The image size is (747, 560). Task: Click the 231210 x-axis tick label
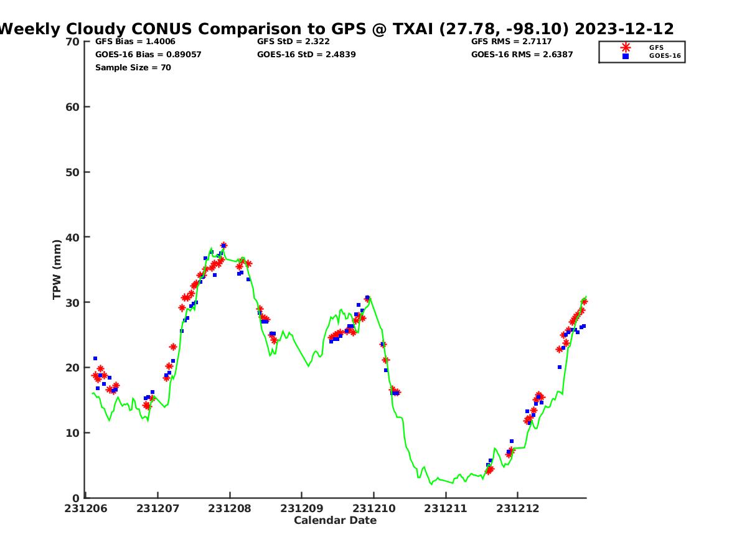(x=374, y=509)
